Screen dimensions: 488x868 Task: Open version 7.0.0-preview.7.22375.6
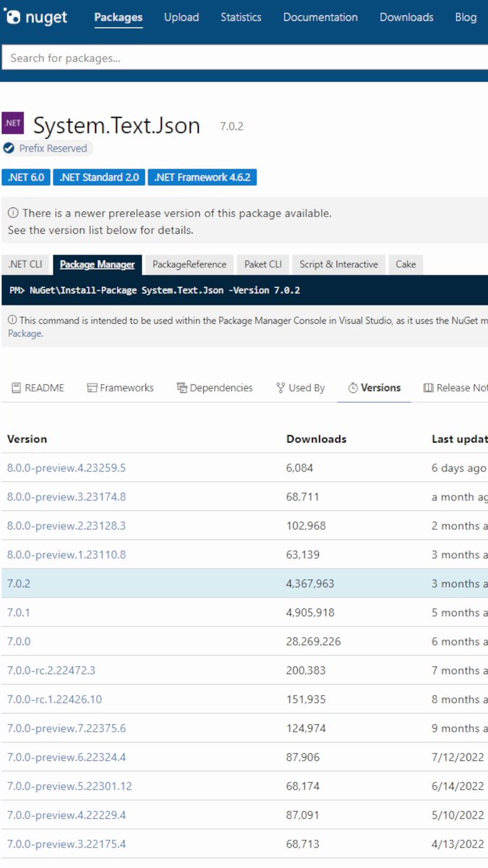pos(67,728)
